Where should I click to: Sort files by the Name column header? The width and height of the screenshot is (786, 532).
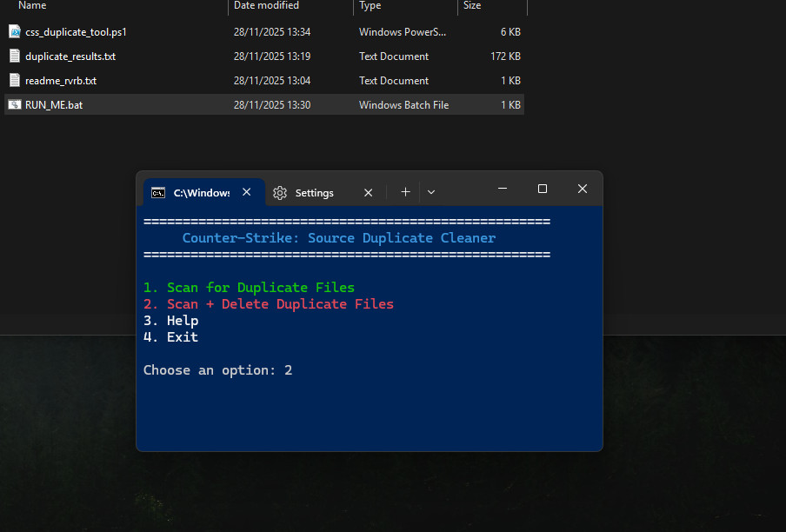click(32, 6)
